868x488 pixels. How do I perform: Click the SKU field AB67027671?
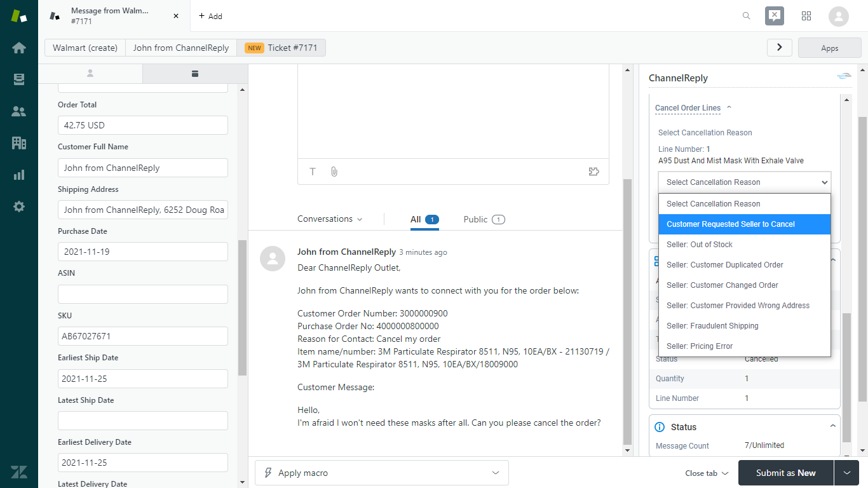(143, 336)
